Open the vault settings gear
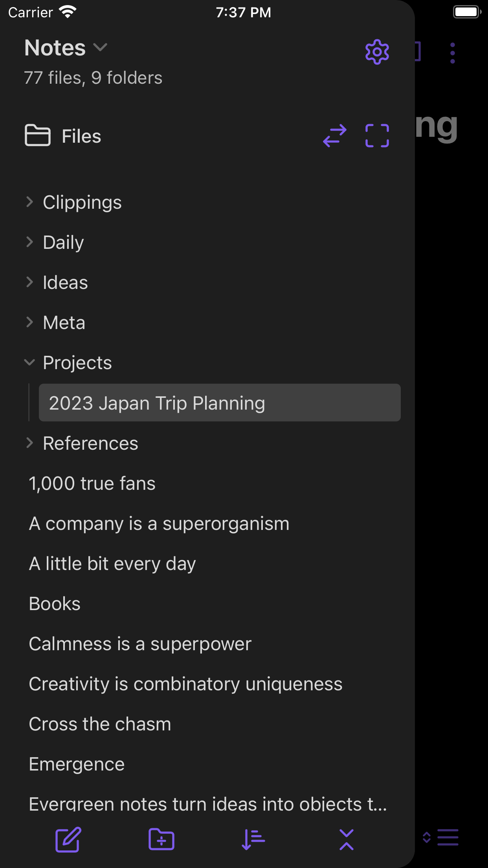This screenshot has height=868, width=488. tap(376, 52)
